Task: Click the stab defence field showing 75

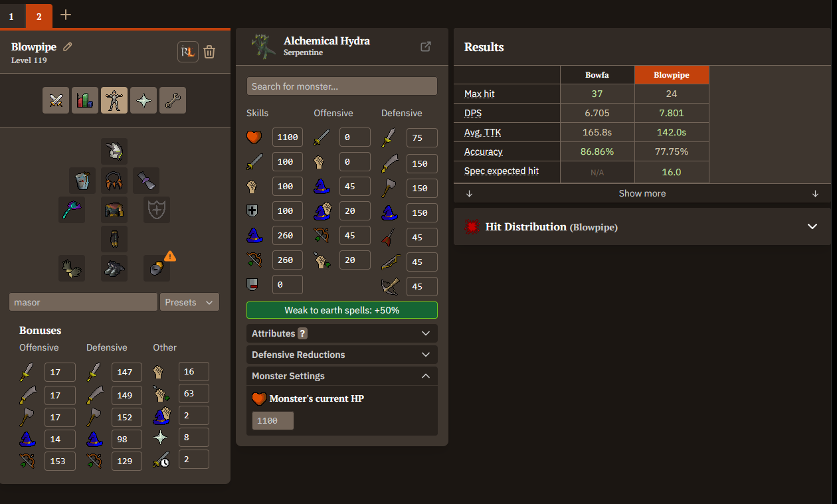Action: (422, 137)
